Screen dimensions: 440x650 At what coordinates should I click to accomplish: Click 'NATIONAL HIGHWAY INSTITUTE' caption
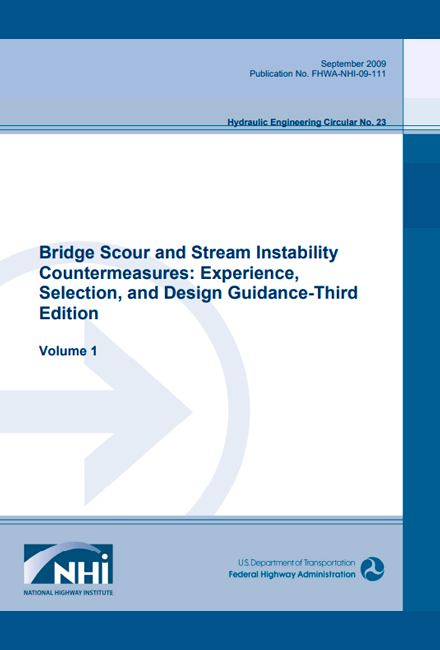[x=68, y=593]
